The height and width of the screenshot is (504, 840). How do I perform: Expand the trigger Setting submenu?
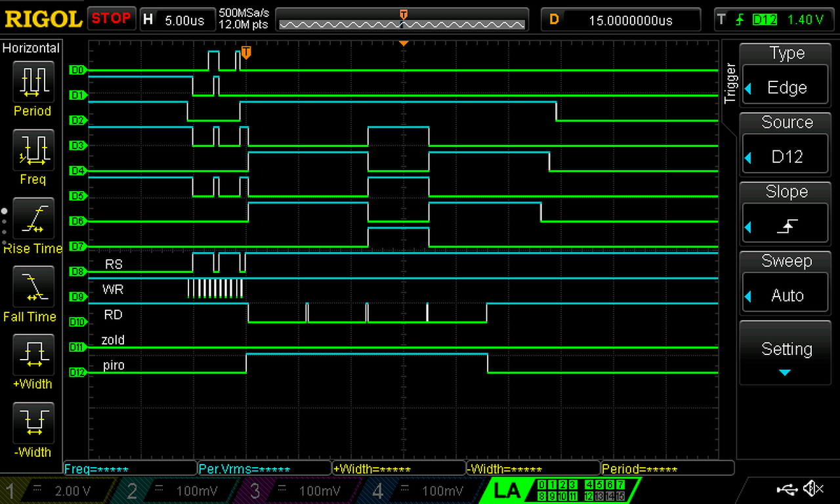[x=785, y=352]
